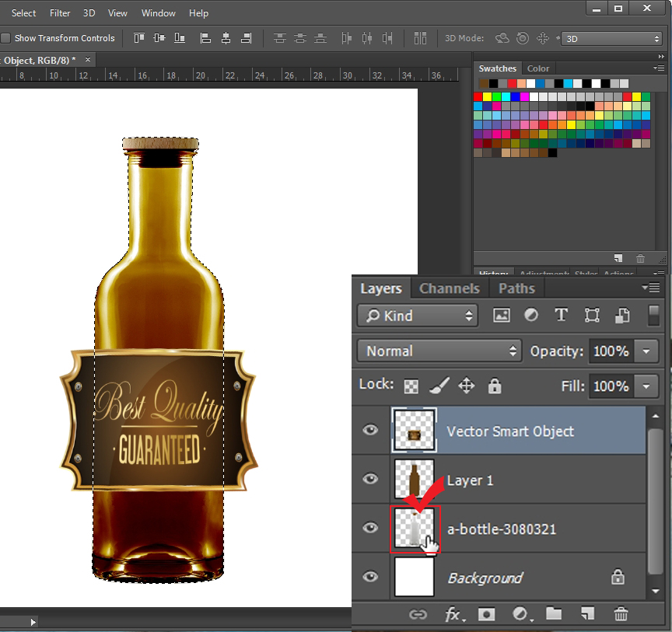Open the Filter menu
This screenshot has height=632, width=672.
(x=60, y=13)
